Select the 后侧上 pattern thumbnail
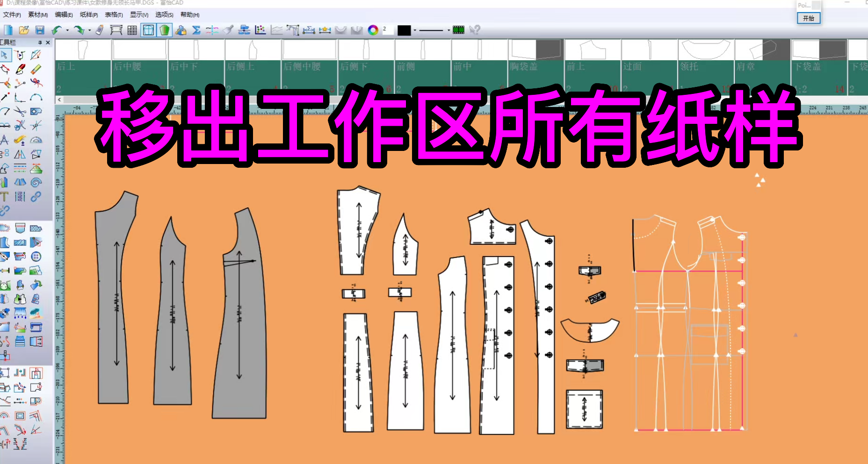The width and height of the screenshot is (868, 464). [253, 67]
